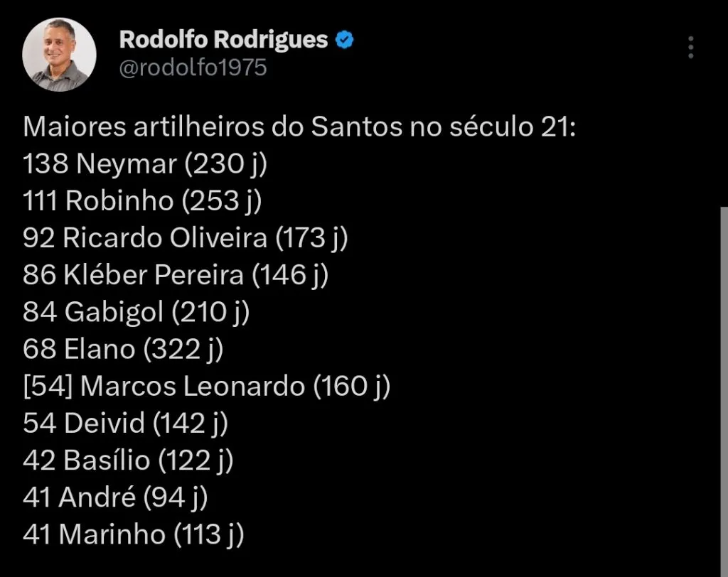Image resolution: width=728 pixels, height=577 pixels.
Task: Click the tweet headline about maiores artilheiros
Action: pos(302,126)
